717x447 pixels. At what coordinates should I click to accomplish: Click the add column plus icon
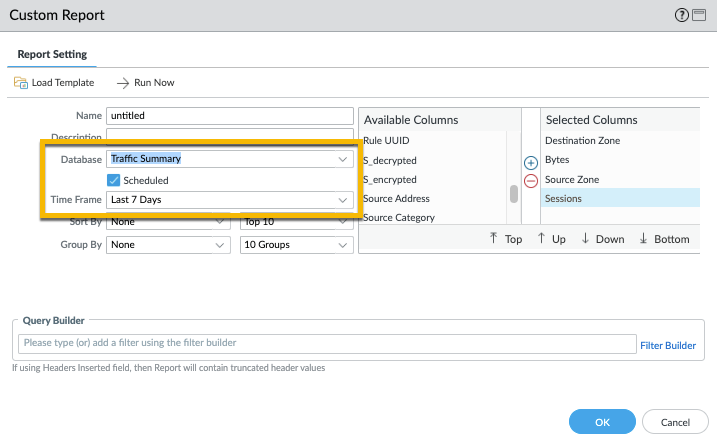531,162
